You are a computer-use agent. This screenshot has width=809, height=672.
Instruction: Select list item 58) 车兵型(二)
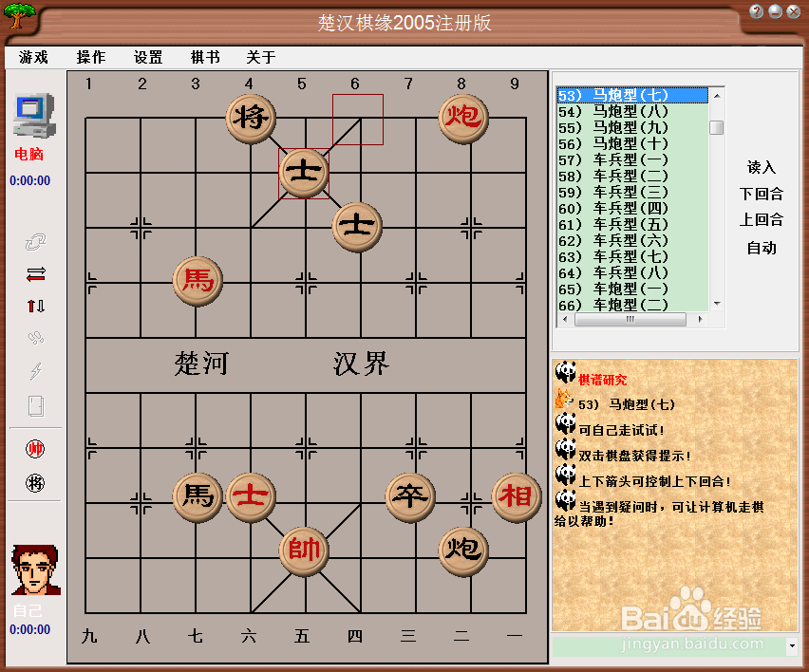pyautogui.click(x=632, y=176)
